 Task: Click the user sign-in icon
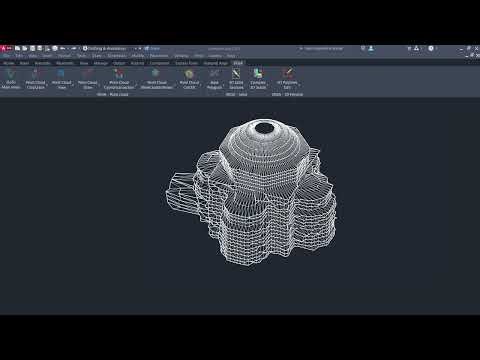[371, 49]
